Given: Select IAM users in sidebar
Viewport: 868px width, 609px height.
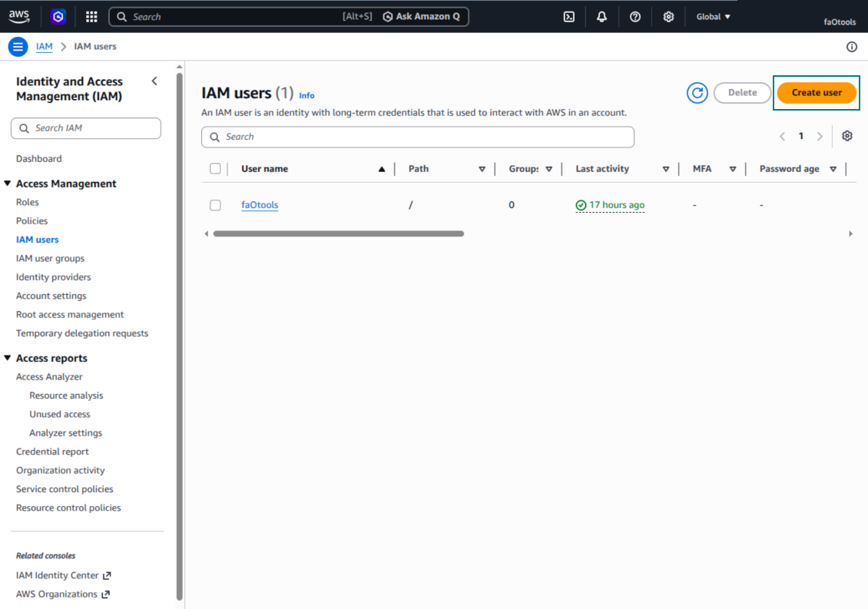Looking at the screenshot, I should coord(37,240).
